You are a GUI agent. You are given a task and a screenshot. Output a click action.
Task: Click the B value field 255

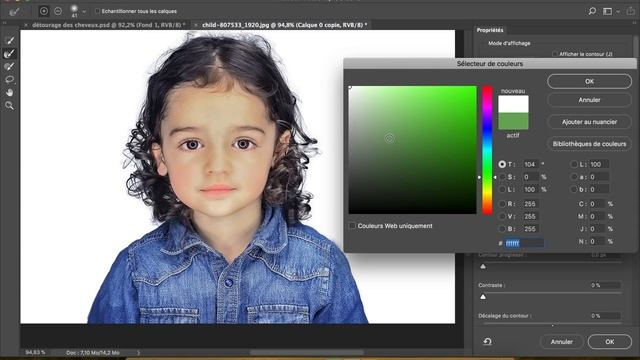click(x=531, y=229)
